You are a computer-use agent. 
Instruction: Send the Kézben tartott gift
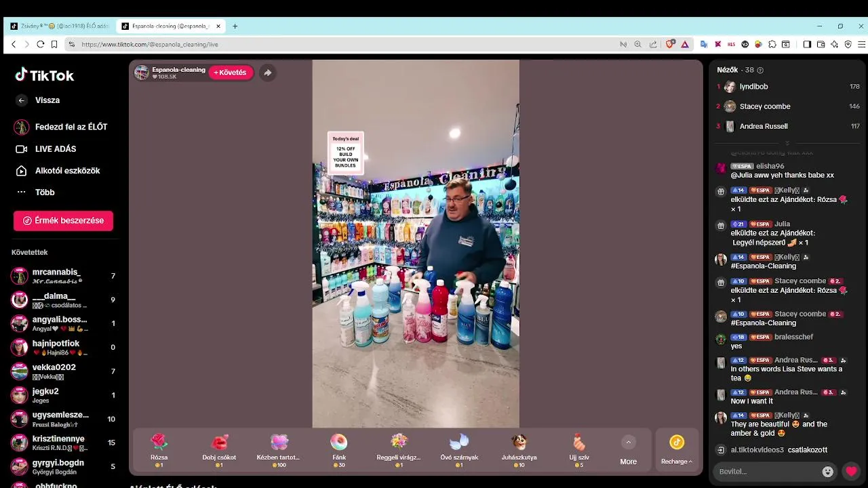(x=279, y=450)
